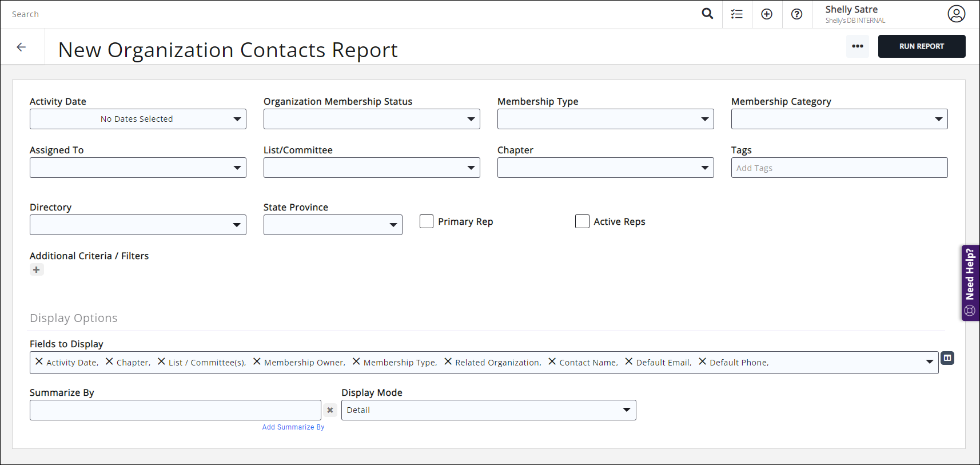This screenshot has height=465, width=980.
Task: Open the Display Mode dropdown
Action: [x=488, y=410]
